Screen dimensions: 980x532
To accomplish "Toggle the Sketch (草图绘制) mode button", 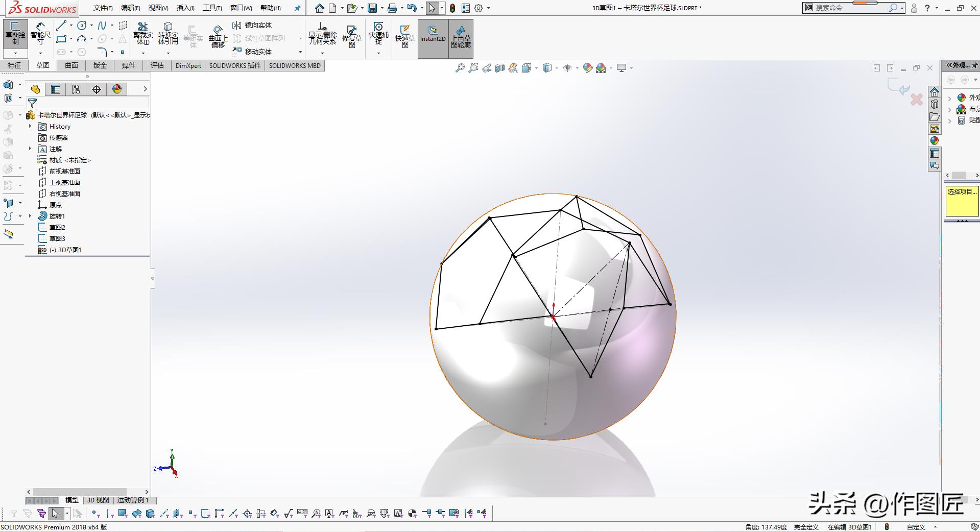I will click(x=15, y=33).
